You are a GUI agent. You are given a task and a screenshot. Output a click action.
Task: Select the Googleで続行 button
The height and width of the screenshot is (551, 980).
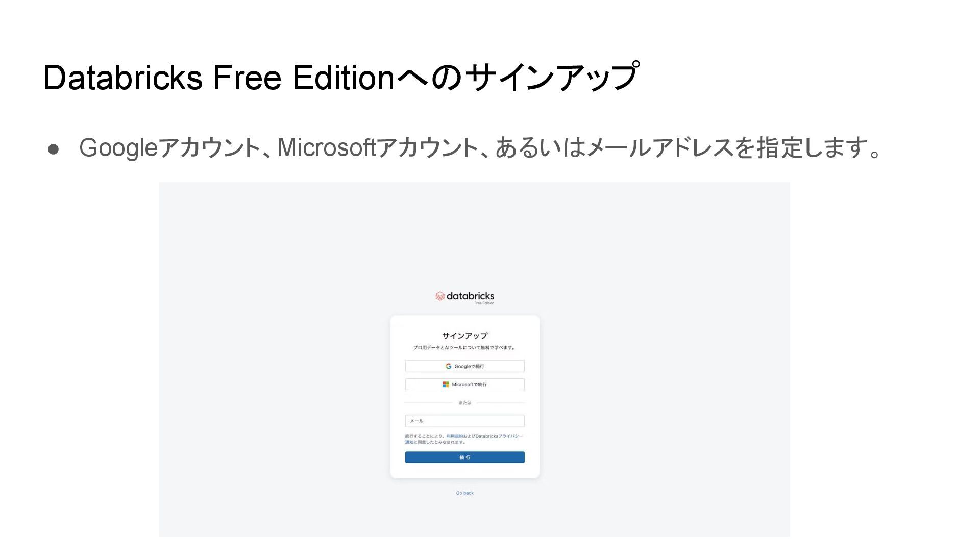464,366
